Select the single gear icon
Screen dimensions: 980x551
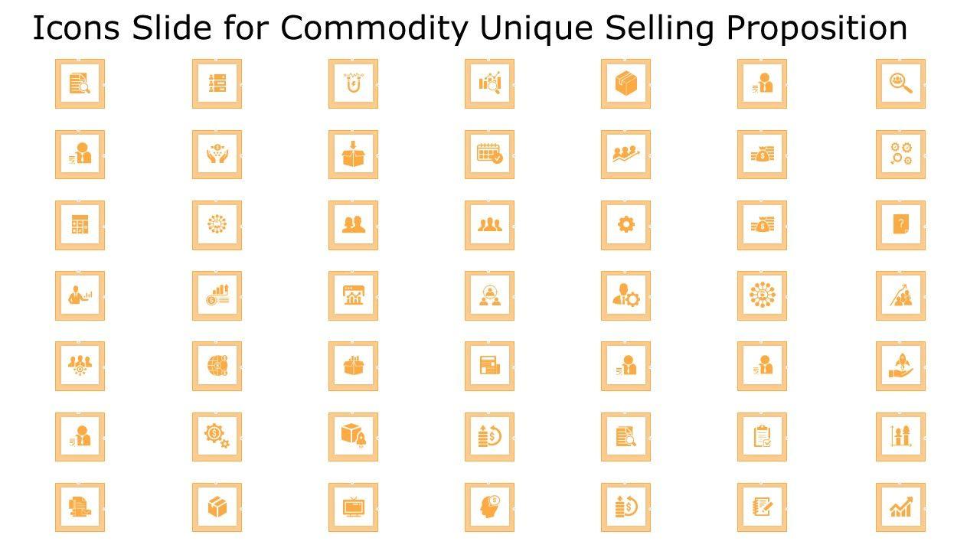(x=626, y=225)
